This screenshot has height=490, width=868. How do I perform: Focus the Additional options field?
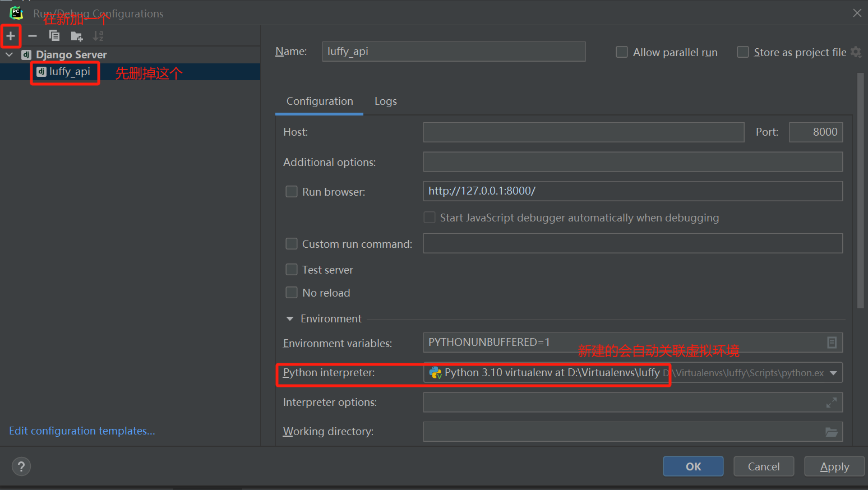(x=633, y=162)
